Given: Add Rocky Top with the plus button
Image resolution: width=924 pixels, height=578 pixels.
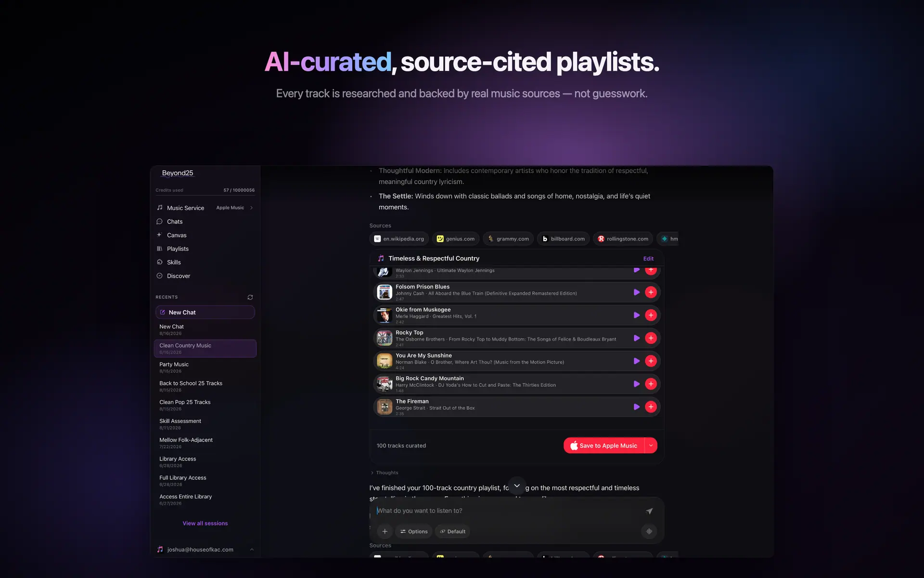Looking at the screenshot, I should (651, 338).
